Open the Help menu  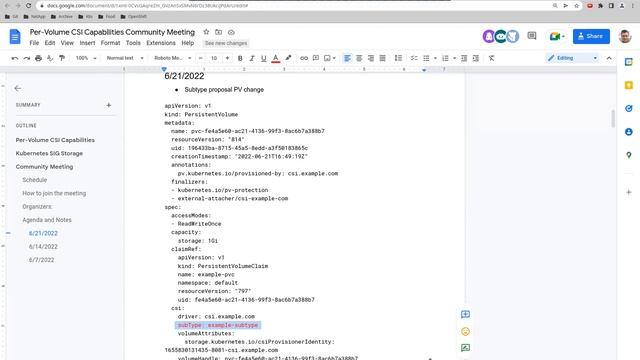[188, 43]
